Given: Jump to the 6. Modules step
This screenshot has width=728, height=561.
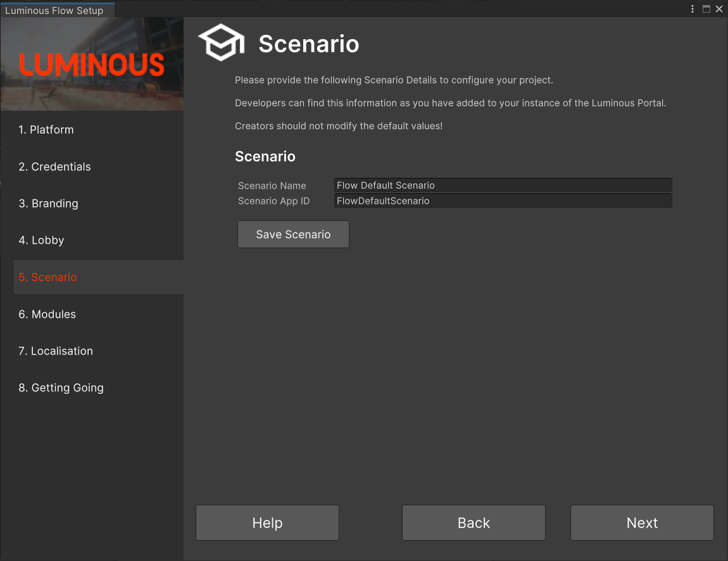Looking at the screenshot, I should point(47,314).
